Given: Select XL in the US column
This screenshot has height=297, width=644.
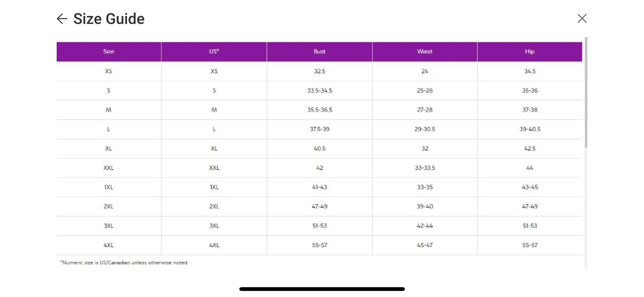Looking at the screenshot, I should [214, 148].
